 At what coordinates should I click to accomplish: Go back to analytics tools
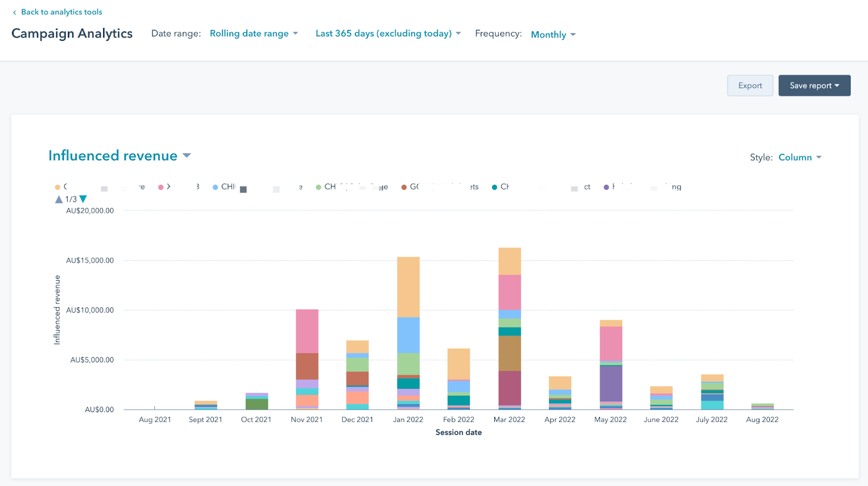click(x=61, y=12)
